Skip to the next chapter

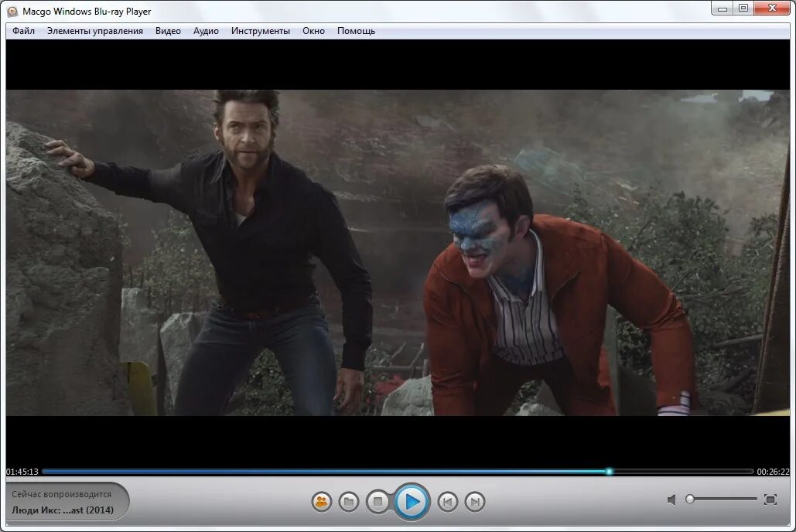475,502
